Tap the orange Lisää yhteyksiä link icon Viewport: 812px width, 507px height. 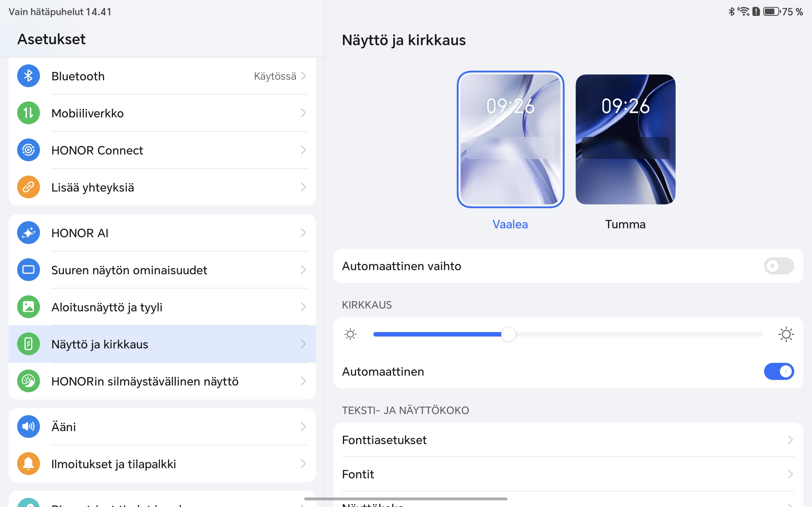[29, 187]
